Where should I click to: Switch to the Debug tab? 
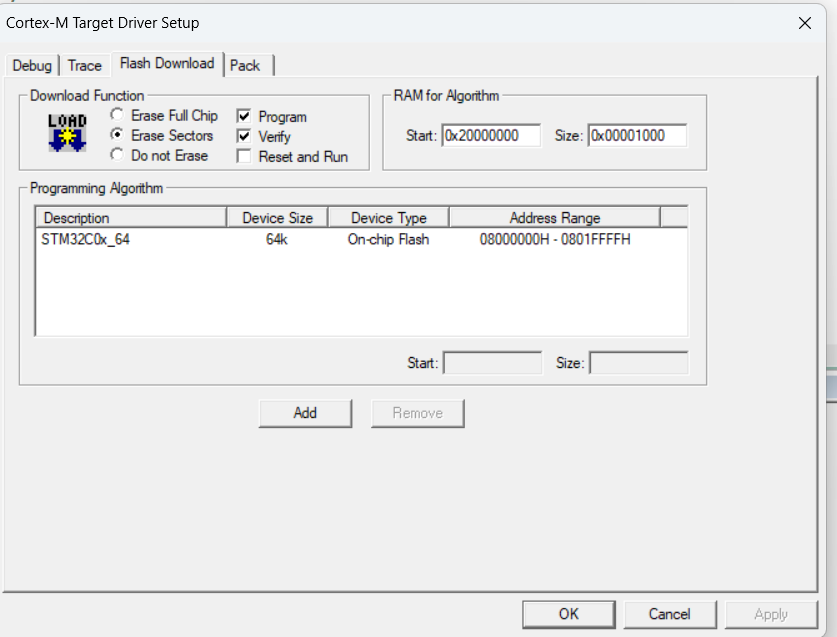point(32,66)
